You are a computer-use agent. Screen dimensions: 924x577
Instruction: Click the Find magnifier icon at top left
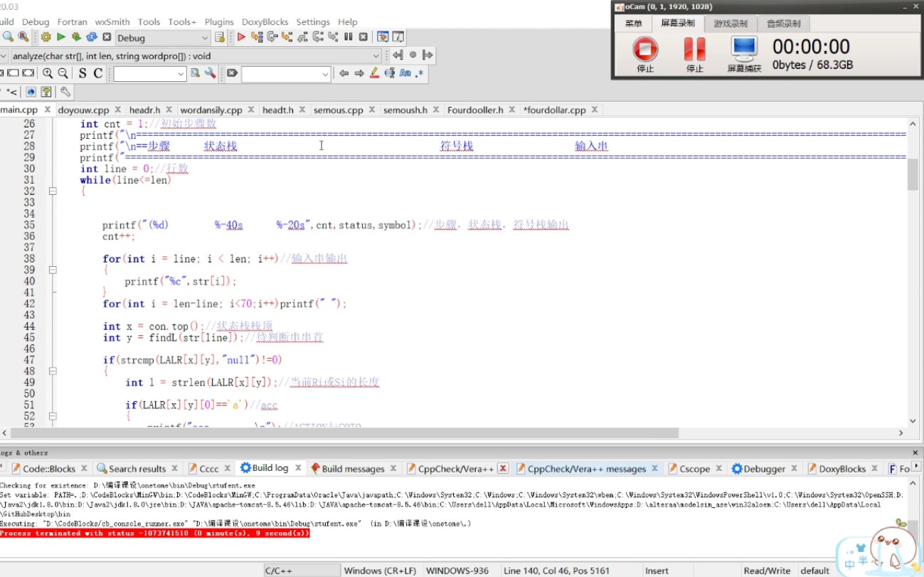click(8, 37)
